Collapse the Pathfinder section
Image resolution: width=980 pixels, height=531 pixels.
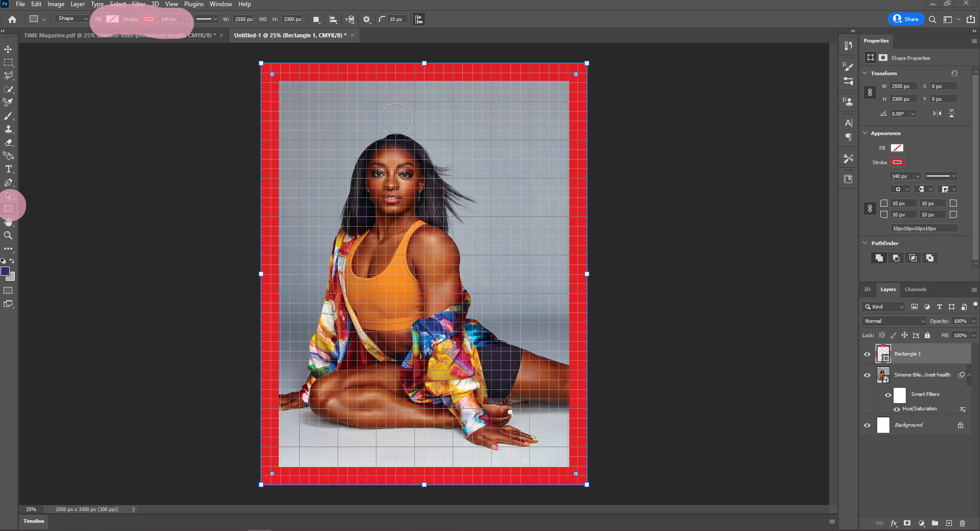[x=865, y=243]
